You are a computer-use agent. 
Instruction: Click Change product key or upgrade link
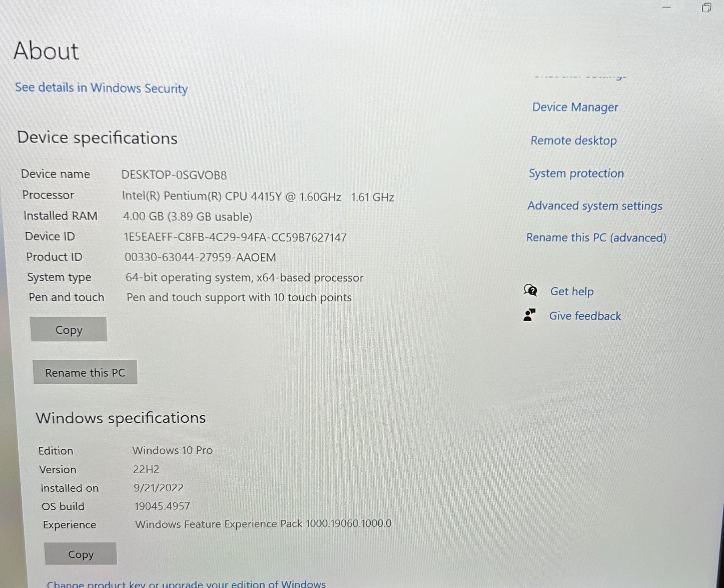(x=186, y=584)
